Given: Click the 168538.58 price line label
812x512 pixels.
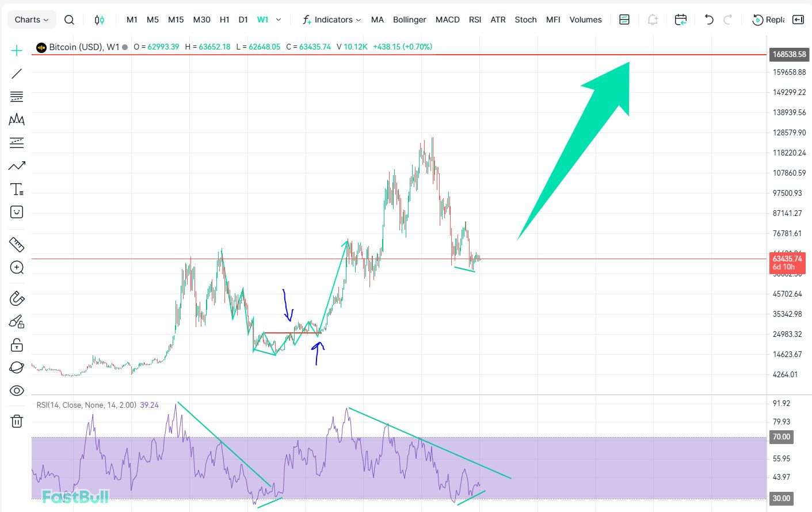Looking at the screenshot, I should tap(789, 54).
